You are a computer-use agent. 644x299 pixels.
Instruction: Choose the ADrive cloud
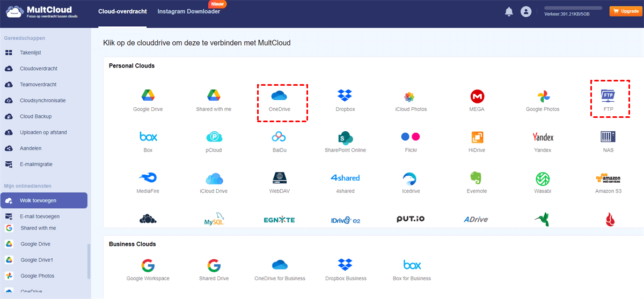[477, 220]
